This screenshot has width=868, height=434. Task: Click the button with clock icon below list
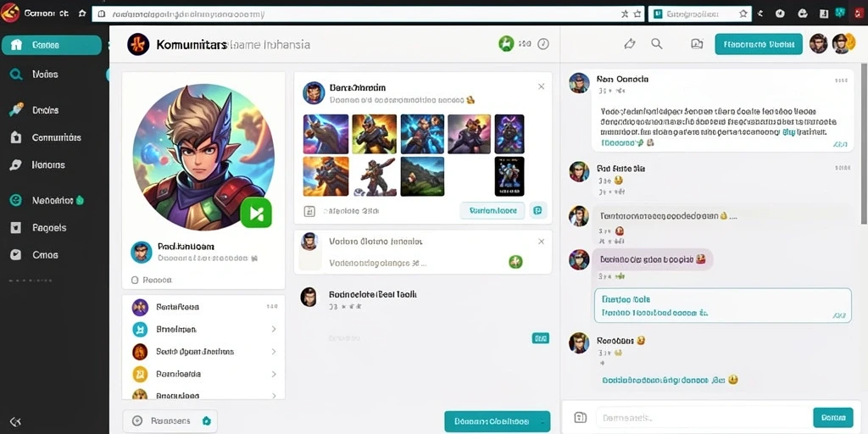tap(170, 421)
